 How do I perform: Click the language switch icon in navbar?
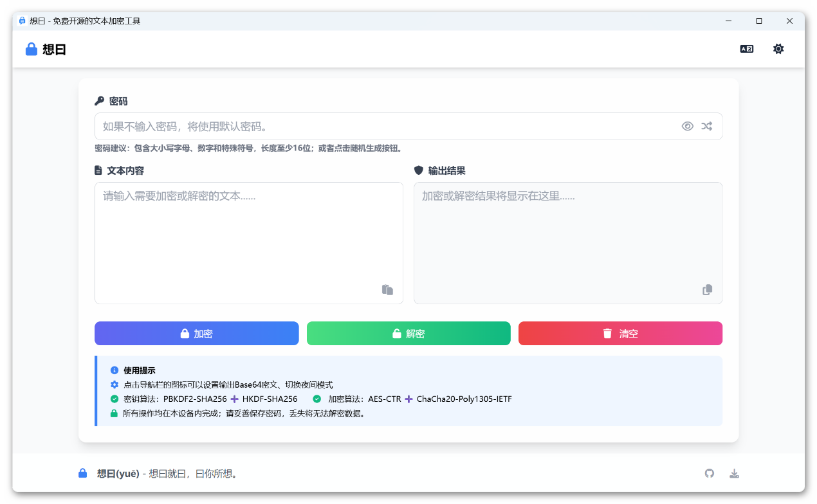(x=746, y=48)
